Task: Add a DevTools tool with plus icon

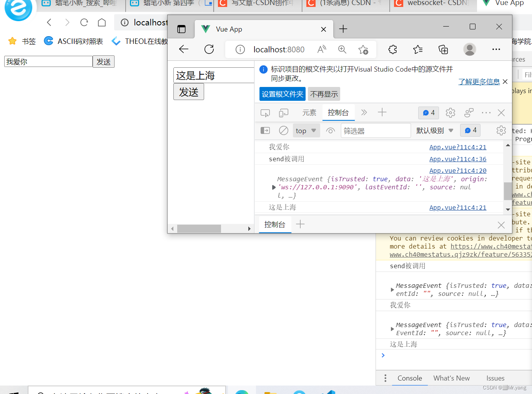Action: click(x=382, y=112)
